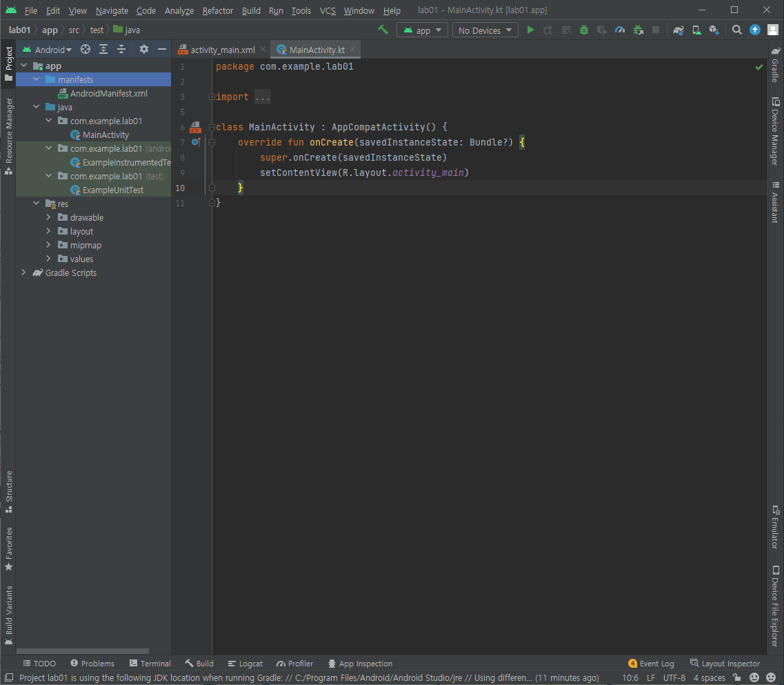Open the Profiler tool window
The image size is (784, 685).
coord(295,664)
